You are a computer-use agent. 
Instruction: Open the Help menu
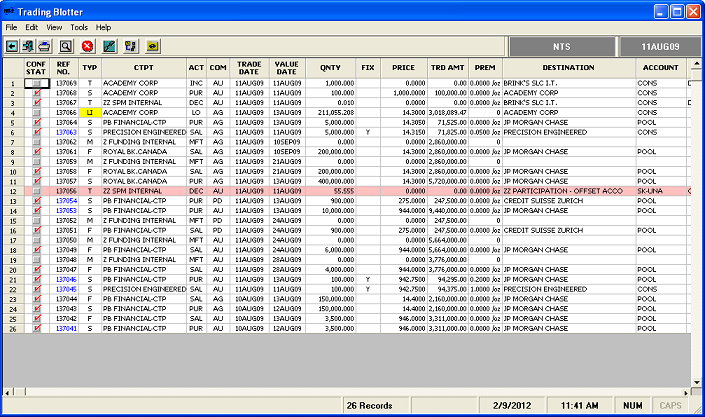click(x=103, y=27)
